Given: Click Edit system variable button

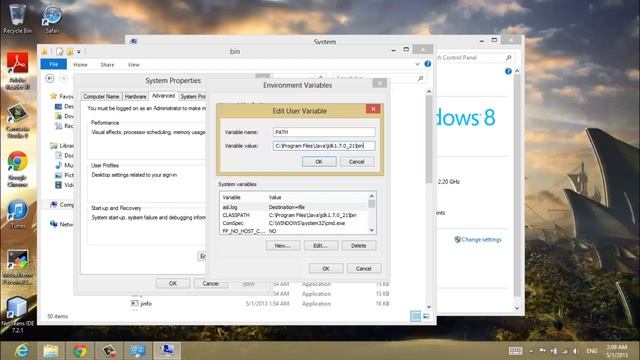Looking at the screenshot, I should tap(321, 246).
